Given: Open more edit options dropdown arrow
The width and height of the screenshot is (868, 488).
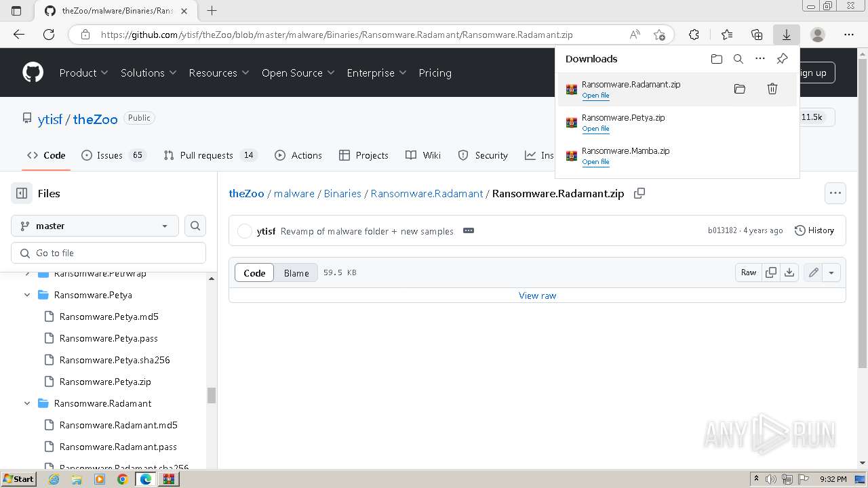Looking at the screenshot, I should coord(831,272).
